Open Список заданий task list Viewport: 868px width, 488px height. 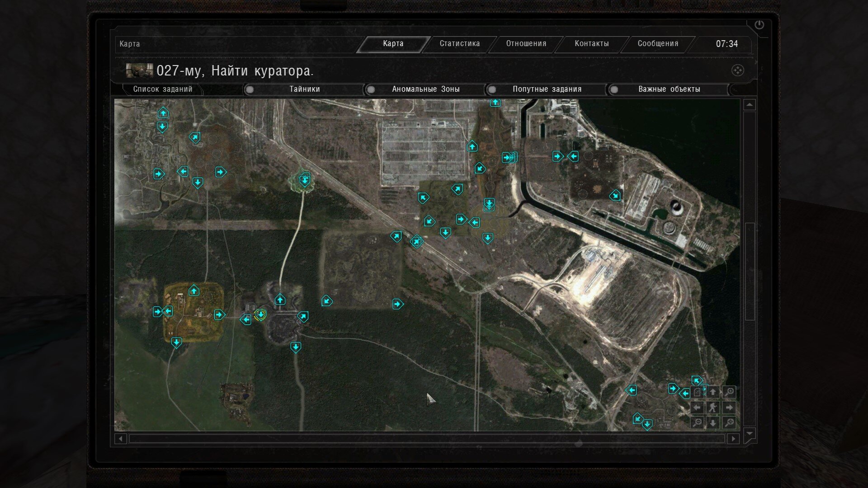tap(162, 89)
